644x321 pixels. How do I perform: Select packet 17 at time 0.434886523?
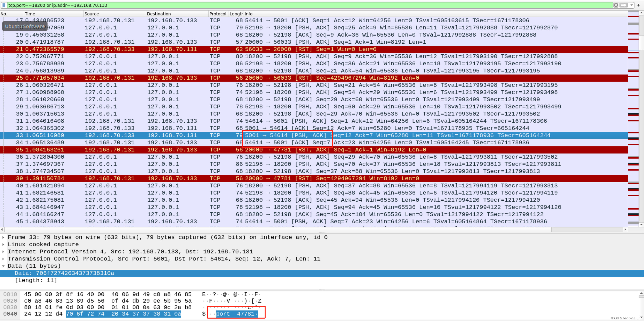[x=314, y=21]
